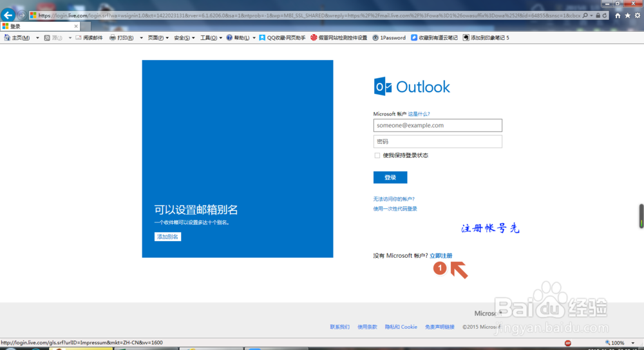Click the 1Password toolbar button
The height and width of the screenshot is (350, 644).
point(389,38)
